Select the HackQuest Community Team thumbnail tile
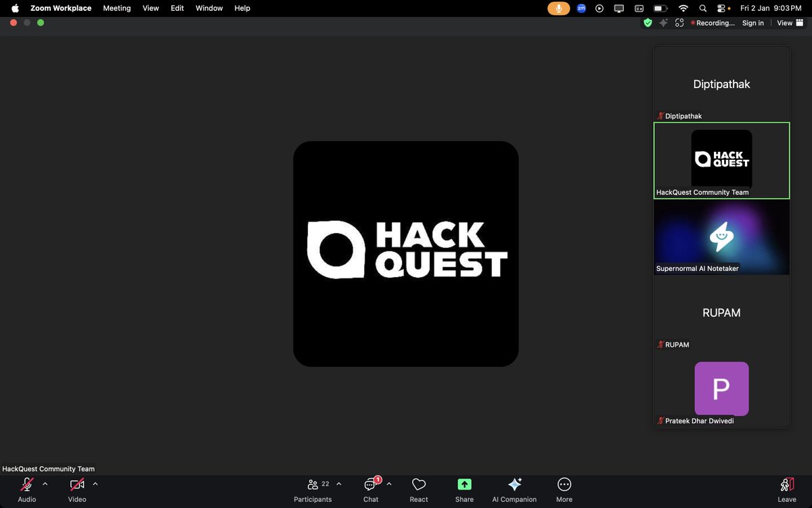Screen dimensions: 812x508 (x=722, y=161)
